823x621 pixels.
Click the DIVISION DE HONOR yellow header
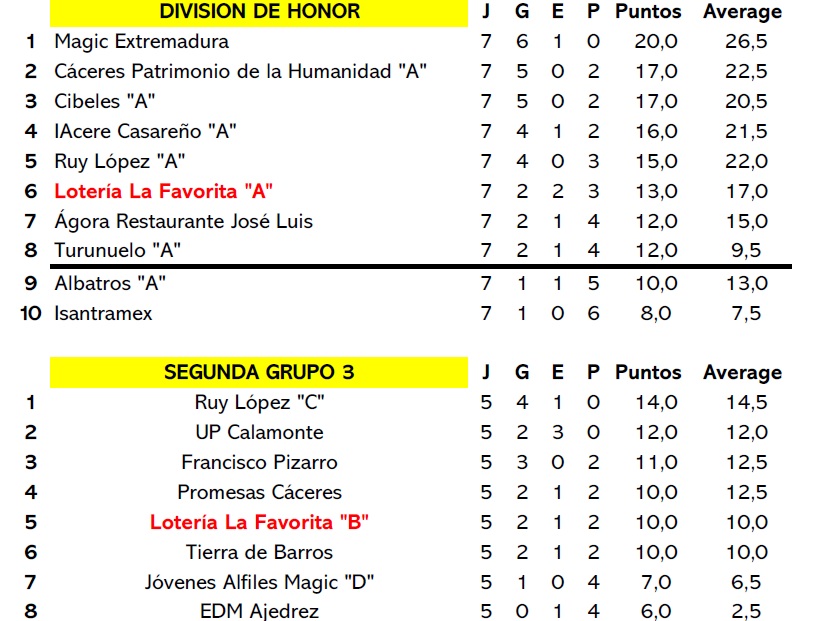point(259,12)
